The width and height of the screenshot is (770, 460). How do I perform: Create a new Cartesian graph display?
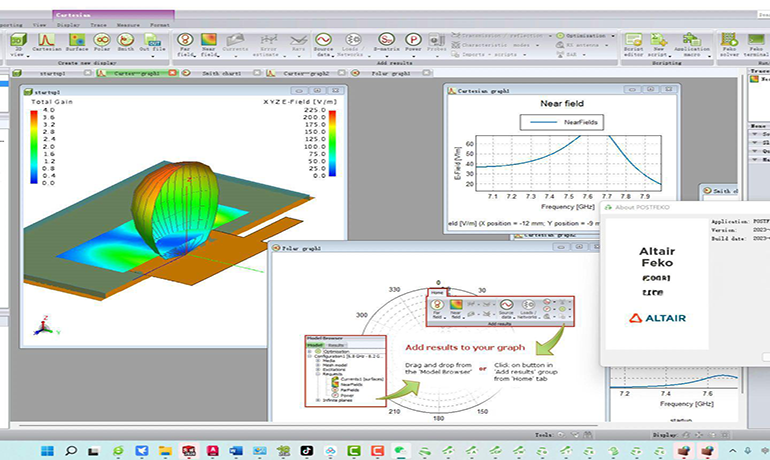(47, 42)
